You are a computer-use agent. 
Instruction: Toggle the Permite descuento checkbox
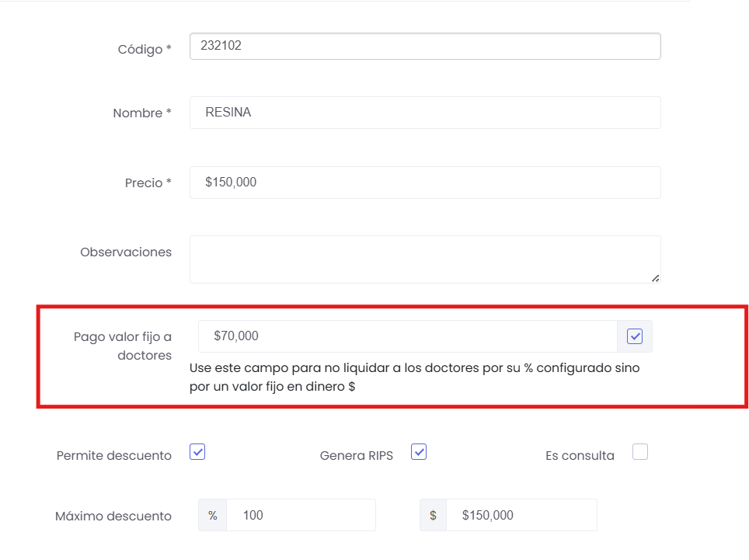click(197, 452)
